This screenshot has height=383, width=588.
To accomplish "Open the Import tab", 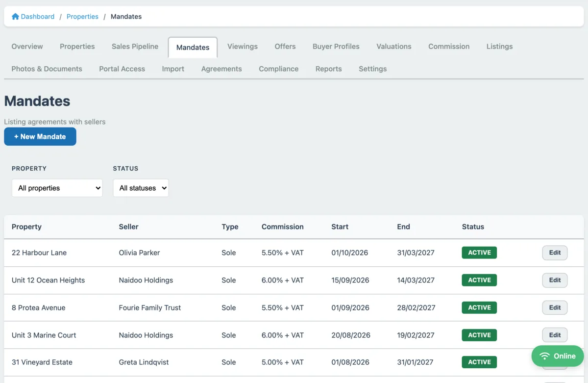I will [173, 69].
